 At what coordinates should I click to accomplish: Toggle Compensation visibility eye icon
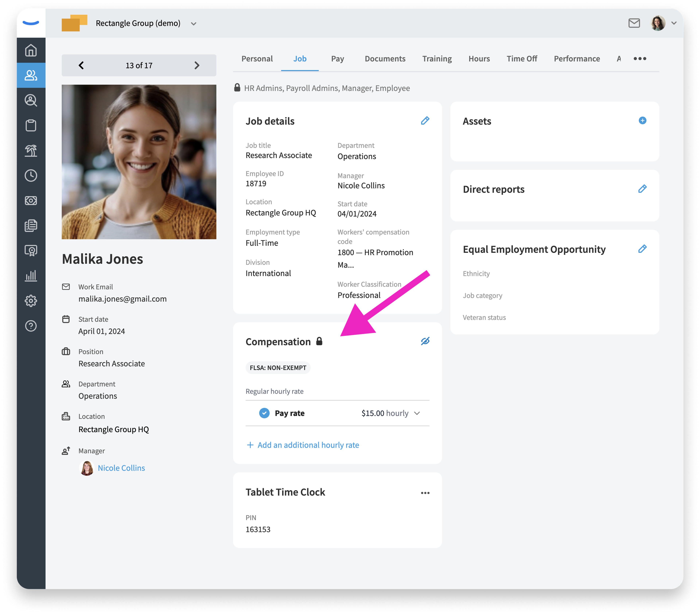point(425,341)
